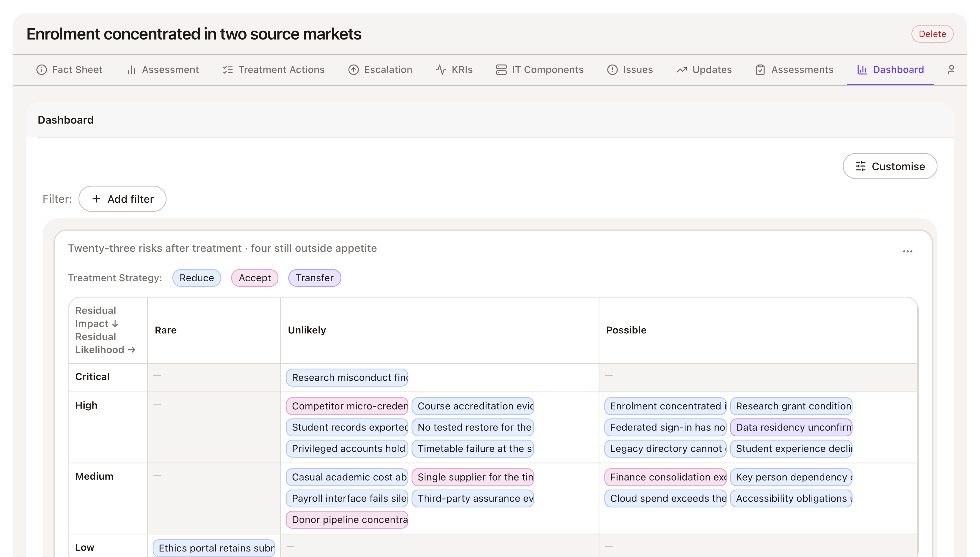Viewport: 980px width, 557px height.
Task: Click the red Delete button
Action: tap(932, 34)
